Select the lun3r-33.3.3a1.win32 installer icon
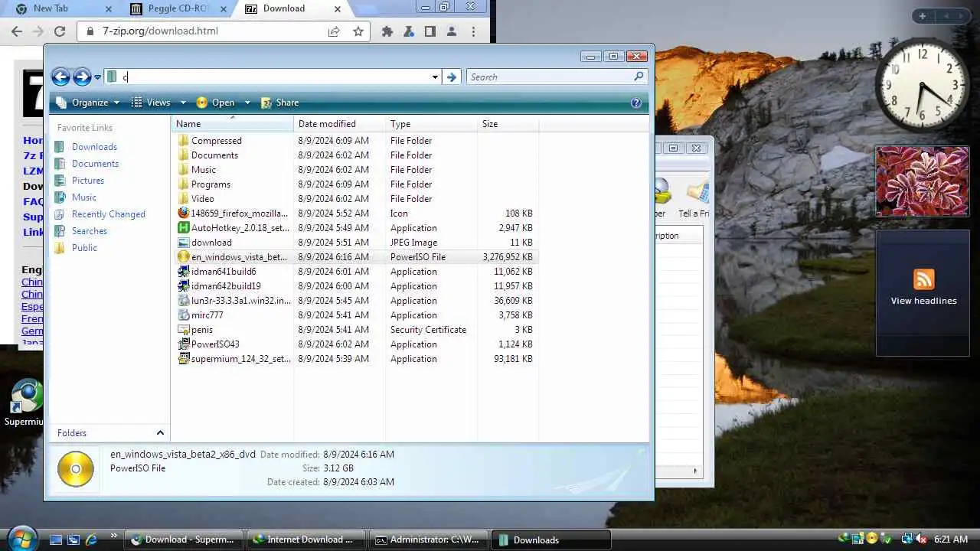The height and width of the screenshot is (551, 980). tap(183, 301)
